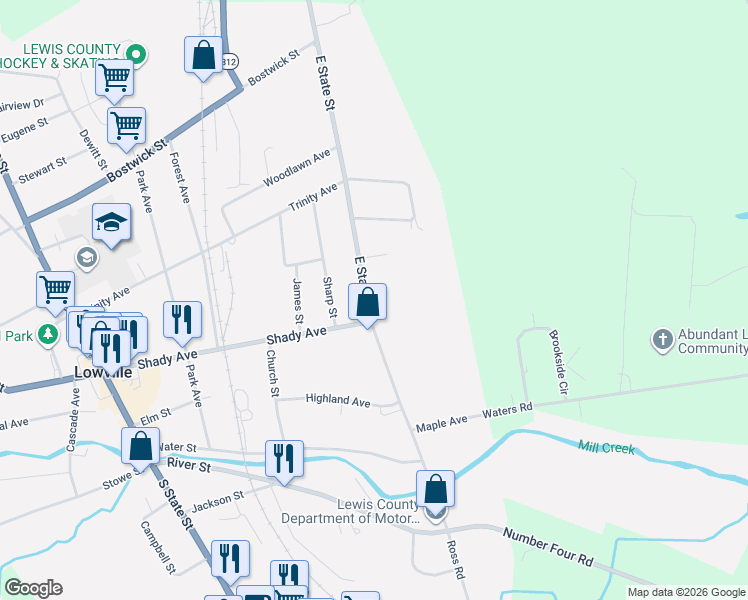Select the Maple Ave street label
Screen dimensions: 748x600
(441, 424)
